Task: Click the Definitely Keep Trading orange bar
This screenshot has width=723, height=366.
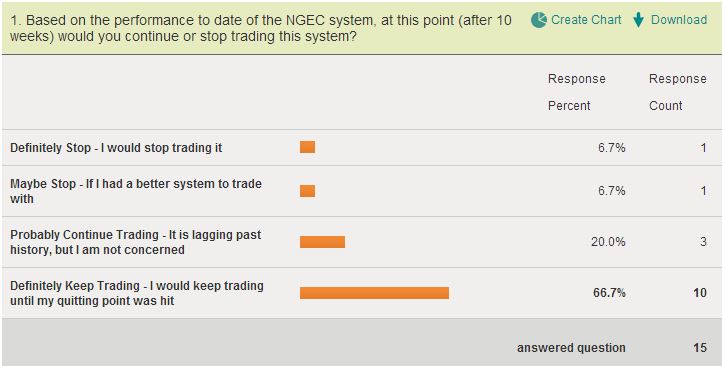Action: 374,293
